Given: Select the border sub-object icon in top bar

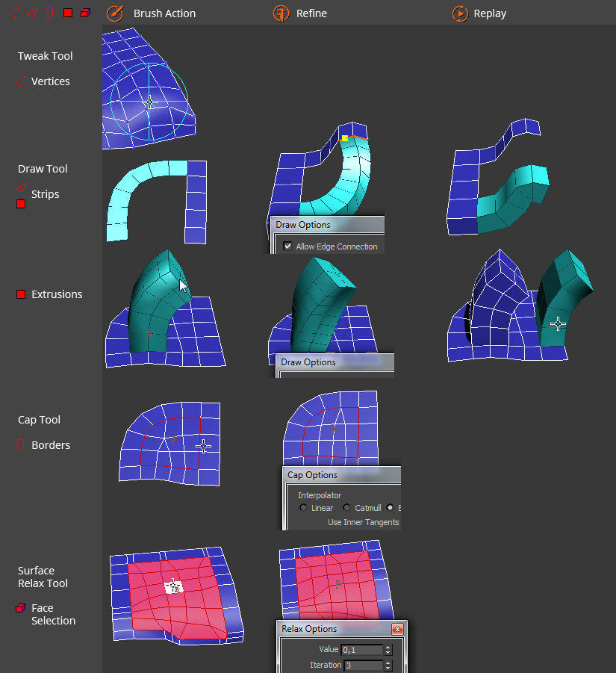Looking at the screenshot, I should [49, 13].
